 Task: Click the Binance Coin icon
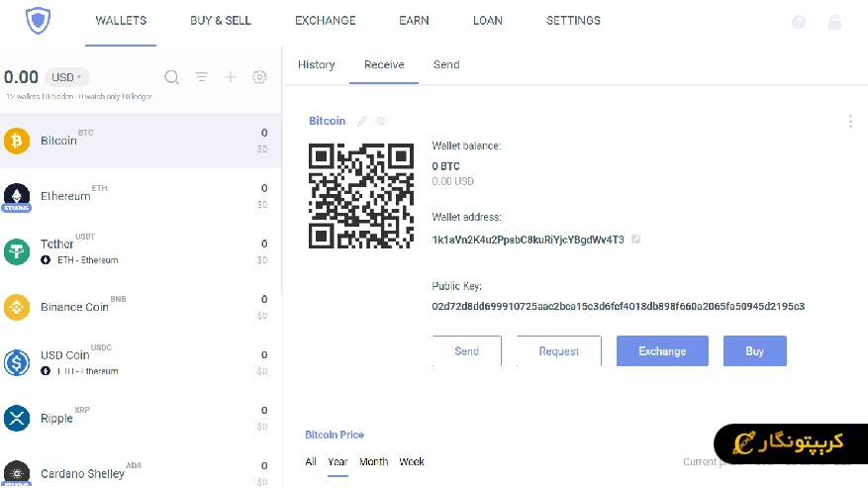click(17, 307)
